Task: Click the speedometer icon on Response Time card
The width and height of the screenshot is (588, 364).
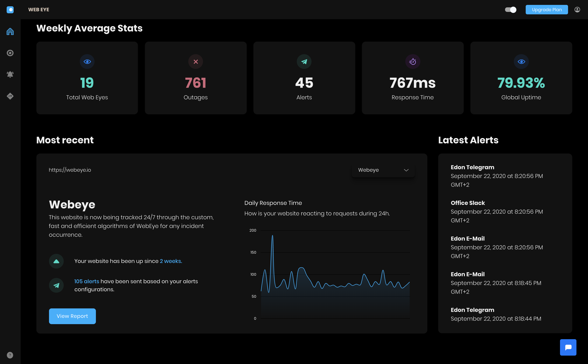Action: pyautogui.click(x=413, y=61)
